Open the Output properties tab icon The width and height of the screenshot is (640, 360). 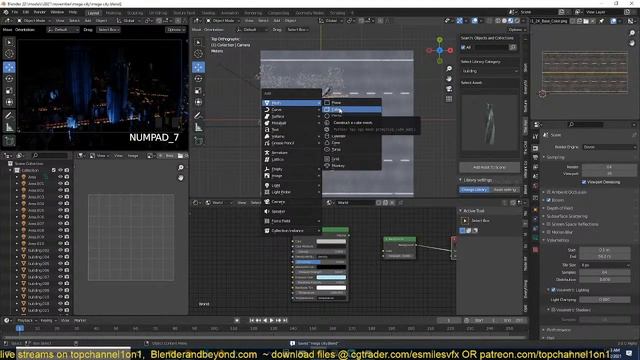(536, 158)
